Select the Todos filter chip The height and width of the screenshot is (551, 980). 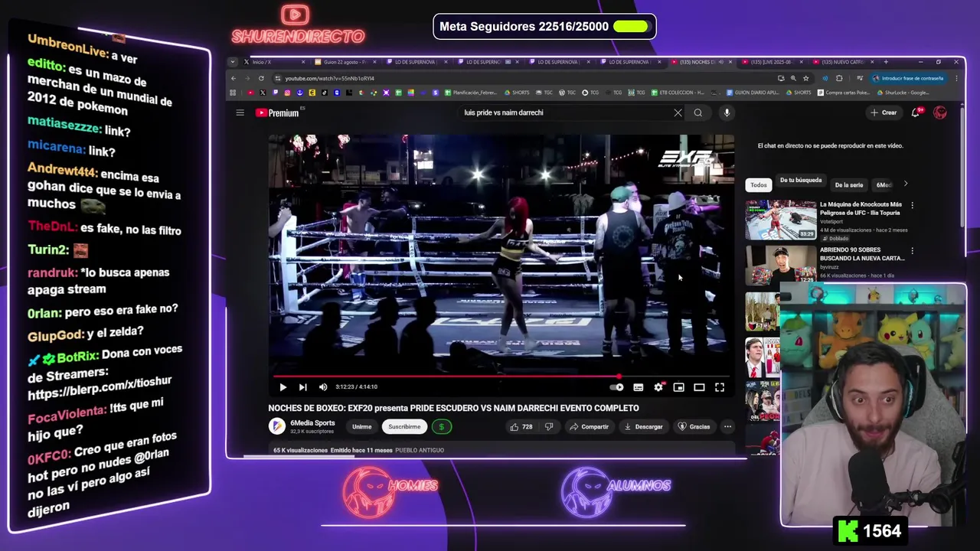[758, 184]
